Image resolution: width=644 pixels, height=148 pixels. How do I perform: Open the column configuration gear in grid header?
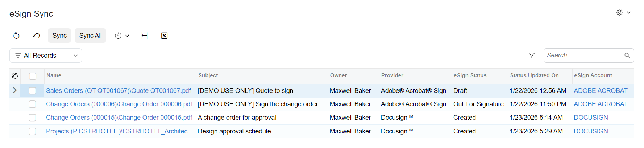(15, 76)
